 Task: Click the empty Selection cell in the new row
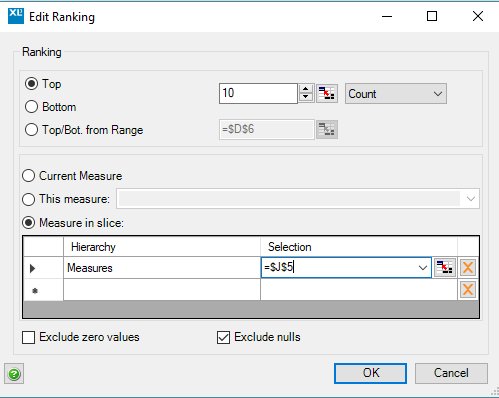click(x=359, y=290)
